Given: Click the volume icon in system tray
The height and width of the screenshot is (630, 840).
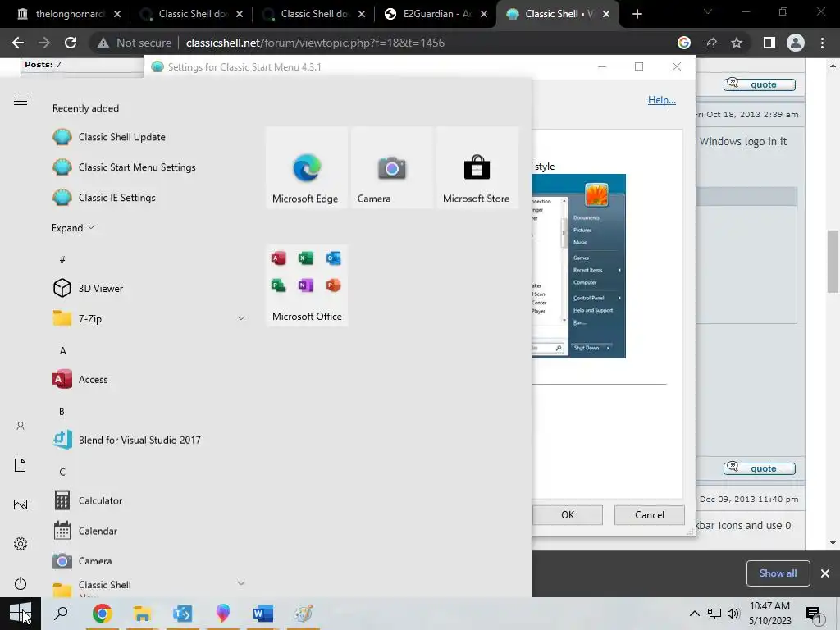Looking at the screenshot, I should pyautogui.click(x=733, y=614).
